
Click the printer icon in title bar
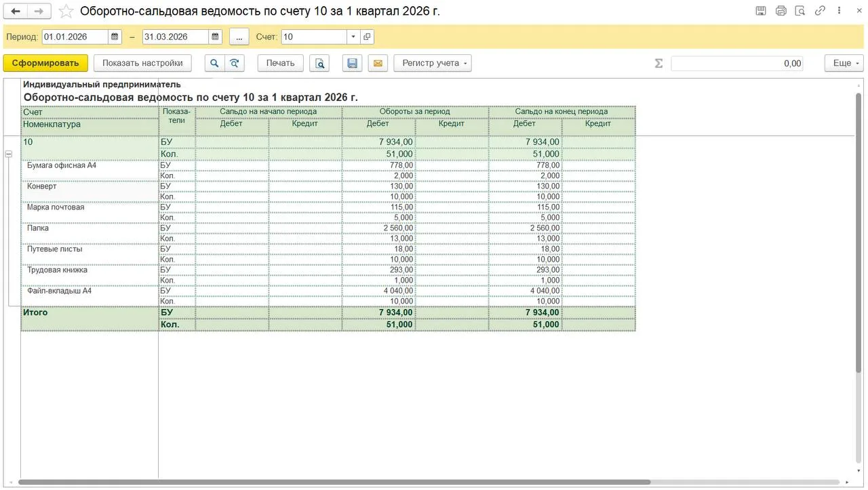781,11
